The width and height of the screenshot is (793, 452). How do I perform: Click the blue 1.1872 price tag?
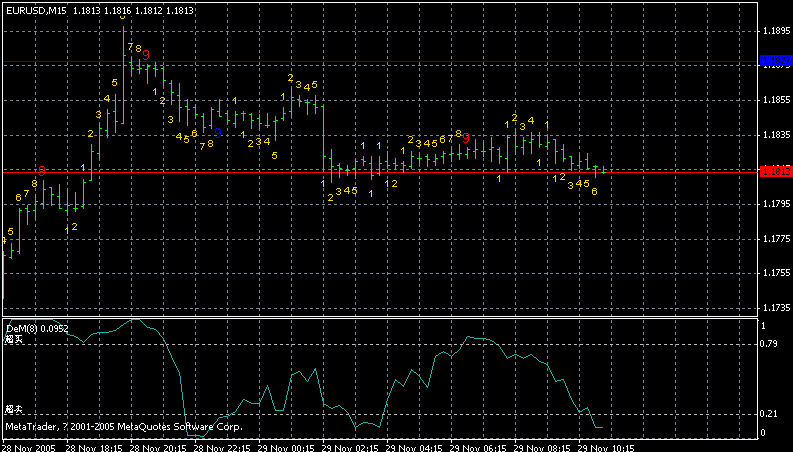click(775, 62)
